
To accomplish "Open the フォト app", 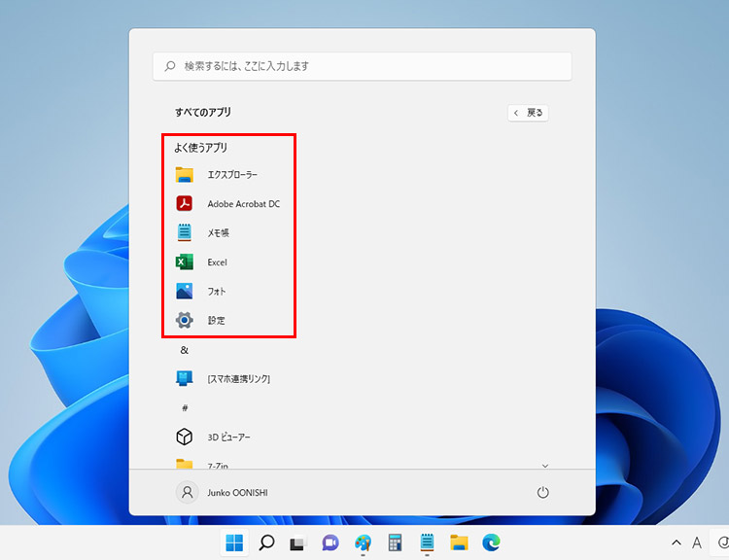I will pyautogui.click(x=216, y=291).
